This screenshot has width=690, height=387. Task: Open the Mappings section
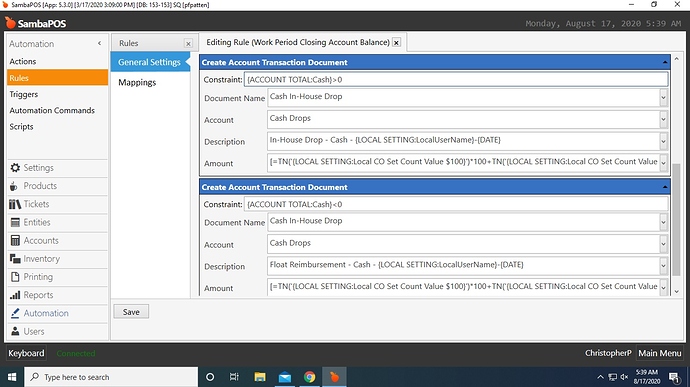(x=137, y=82)
